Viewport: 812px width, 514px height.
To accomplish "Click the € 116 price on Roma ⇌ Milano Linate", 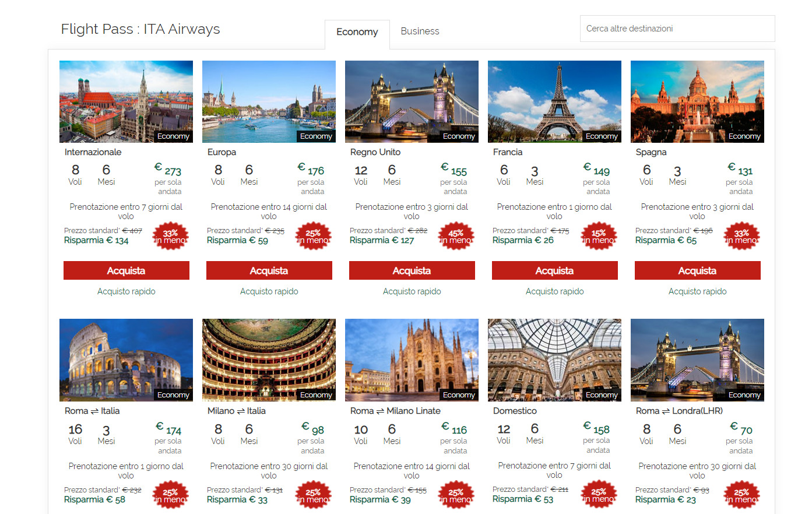I will pyautogui.click(x=454, y=429).
